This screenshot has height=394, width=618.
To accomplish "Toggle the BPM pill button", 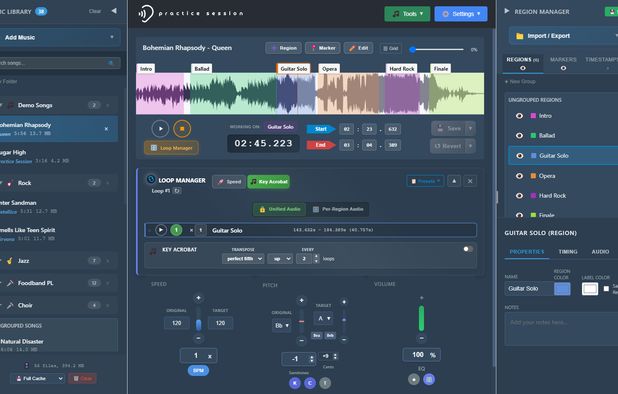I will click(x=198, y=370).
